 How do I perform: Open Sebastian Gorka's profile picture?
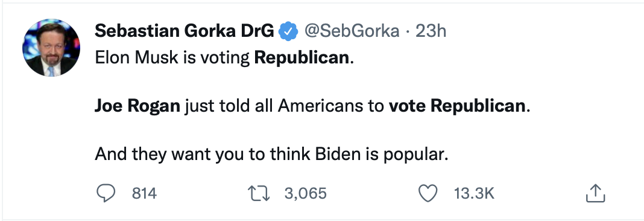click(51, 48)
